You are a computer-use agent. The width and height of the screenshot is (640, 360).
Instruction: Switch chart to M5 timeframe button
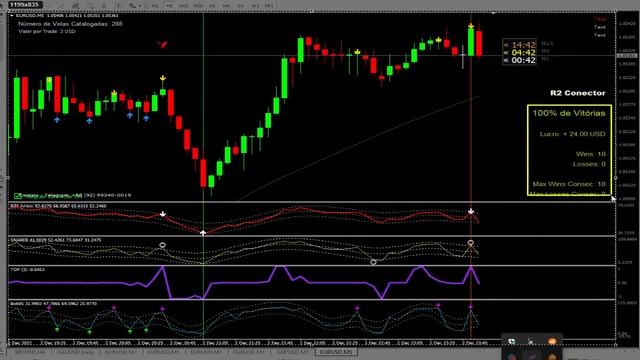(169, 6)
